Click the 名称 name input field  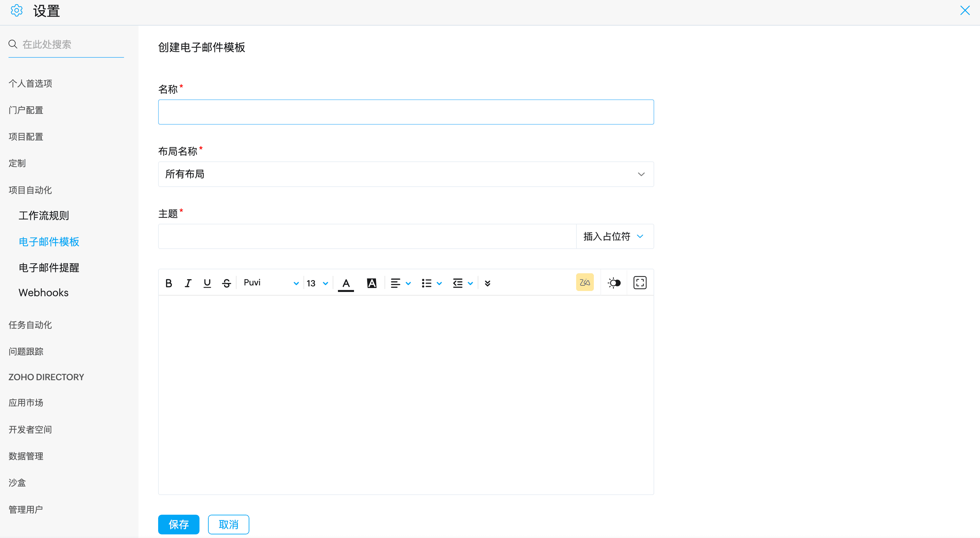coord(406,112)
